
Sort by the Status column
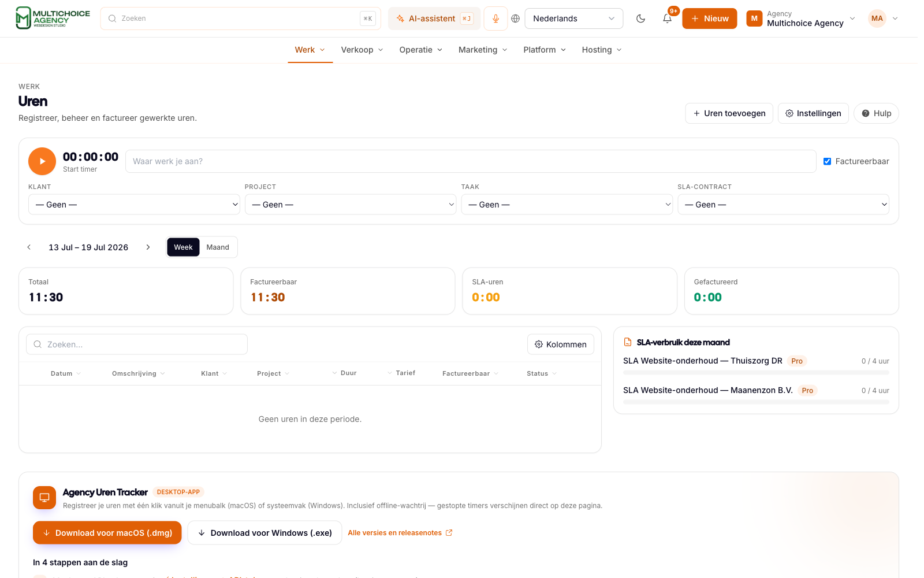(542, 373)
